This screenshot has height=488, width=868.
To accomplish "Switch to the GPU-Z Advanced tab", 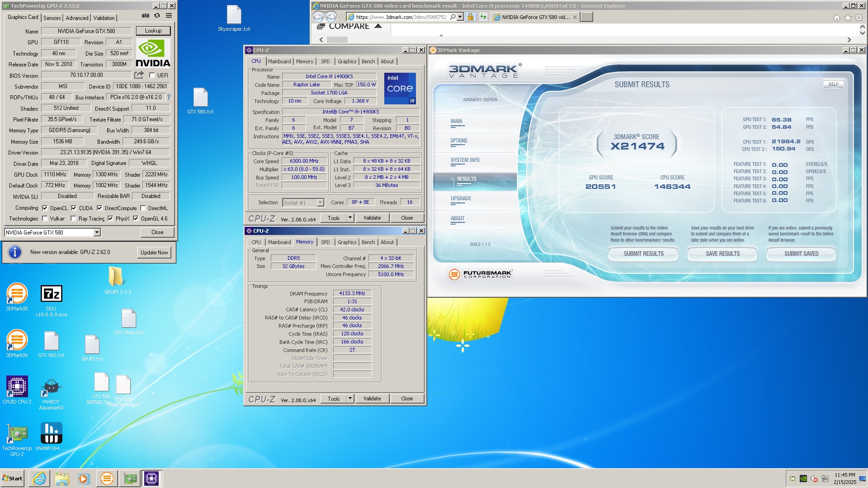I will (77, 18).
